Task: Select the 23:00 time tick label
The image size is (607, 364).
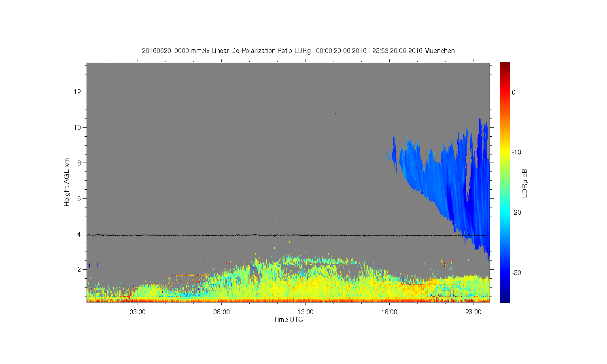Action: click(473, 312)
